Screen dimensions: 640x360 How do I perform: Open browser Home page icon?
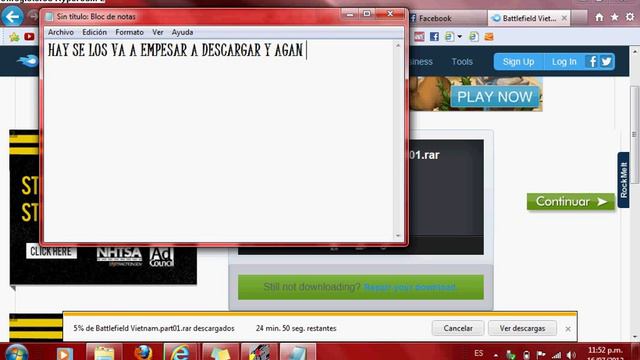pyautogui.click(x=599, y=17)
